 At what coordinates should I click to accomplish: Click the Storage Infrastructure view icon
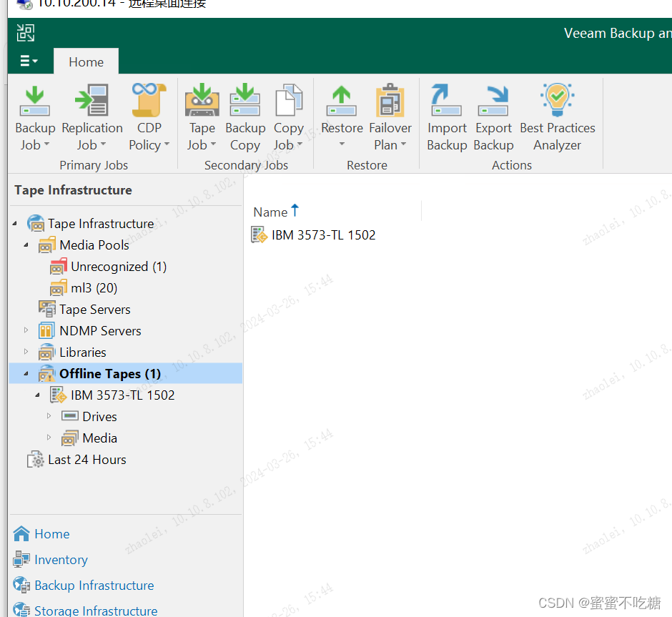21,610
